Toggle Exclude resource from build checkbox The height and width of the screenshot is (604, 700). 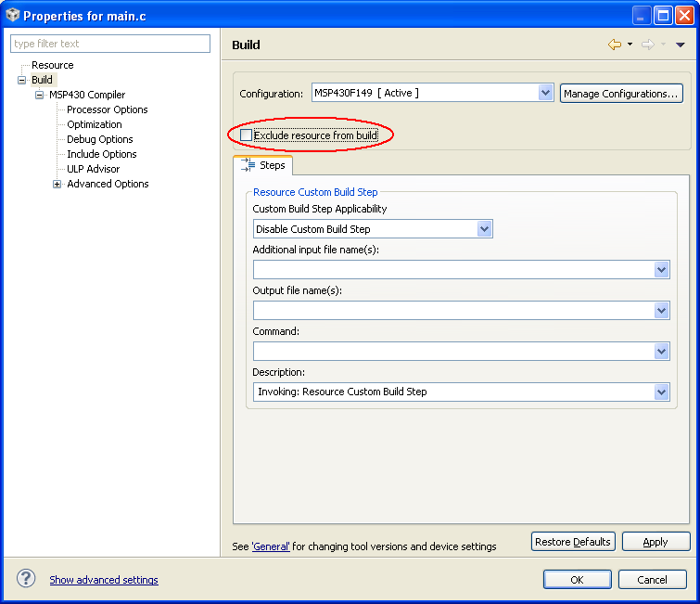tap(246, 135)
